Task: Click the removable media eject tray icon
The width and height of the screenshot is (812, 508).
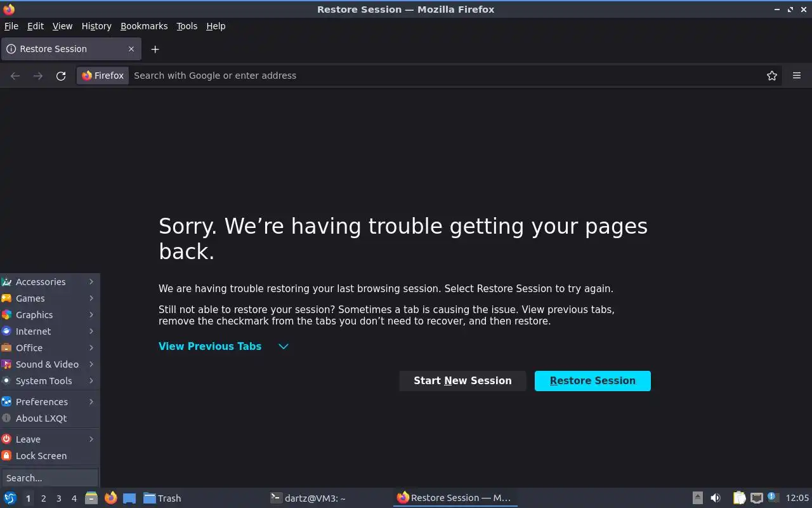Action: point(698,498)
